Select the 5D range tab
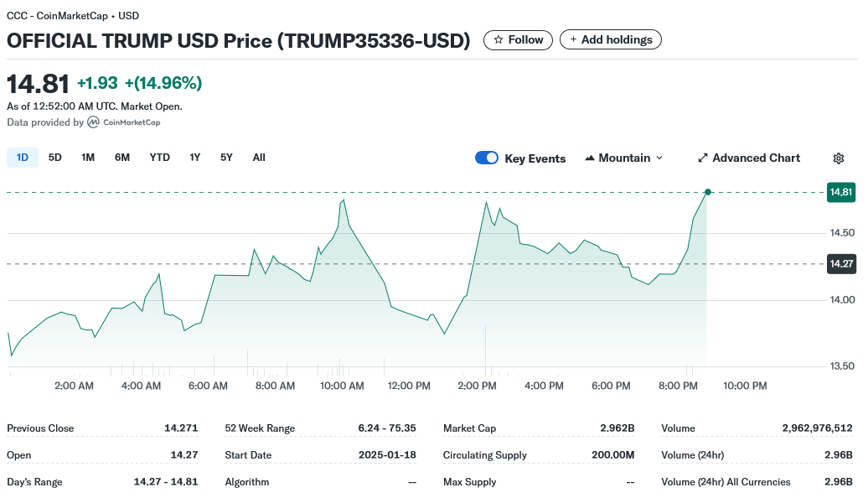The width and height of the screenshot is (868, 503). pos(54,158)
